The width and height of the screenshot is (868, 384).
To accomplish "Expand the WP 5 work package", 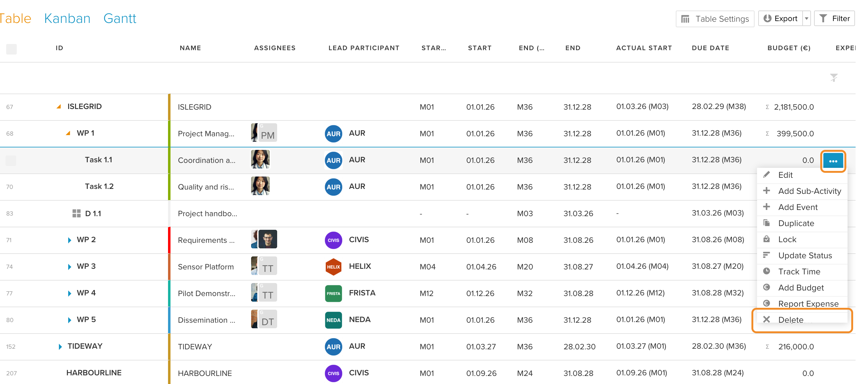I will point(69,320).
